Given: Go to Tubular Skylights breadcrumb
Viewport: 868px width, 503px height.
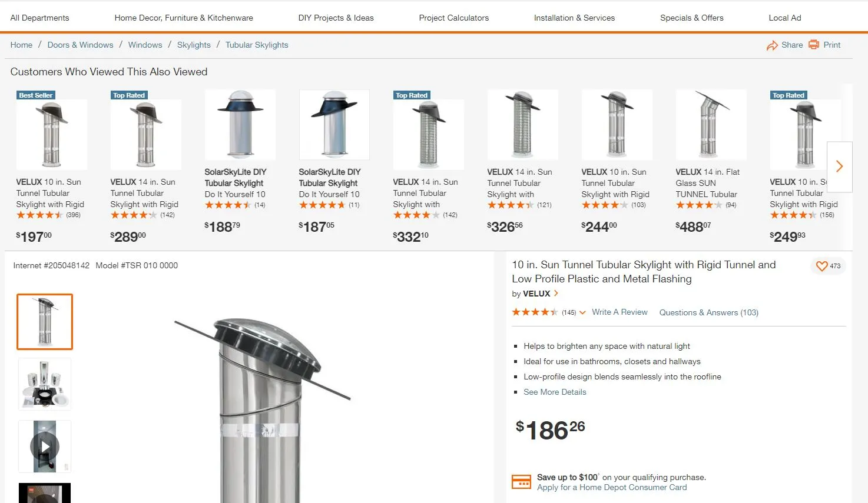Looking at the screenshot, I should coord(257,45).
